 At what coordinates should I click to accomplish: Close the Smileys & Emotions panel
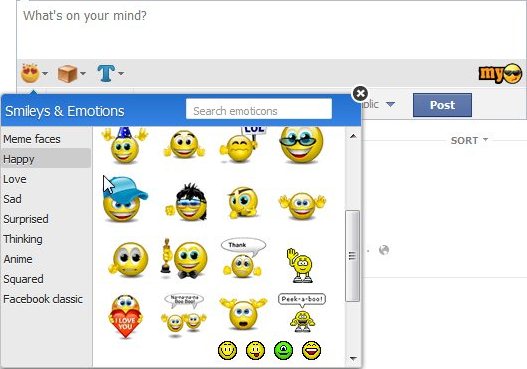pyautogui.click(x=360, y=93)
